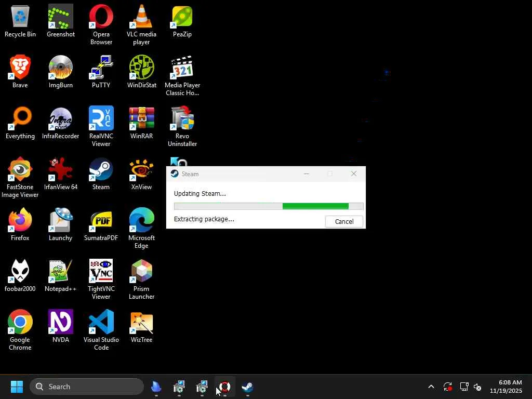The width and height of the screenshot is (532, 399).
Task: Select the foobar2000 desktop shortcut
Action: (20, 275)
